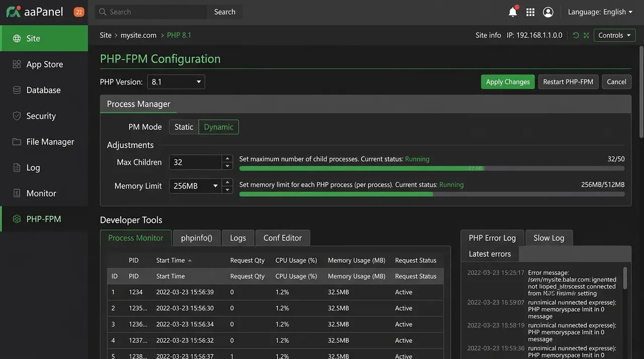The image size is (644, 359).
Task: Click the green refresh icon beside Controls
Action: [x=576, y=35]
